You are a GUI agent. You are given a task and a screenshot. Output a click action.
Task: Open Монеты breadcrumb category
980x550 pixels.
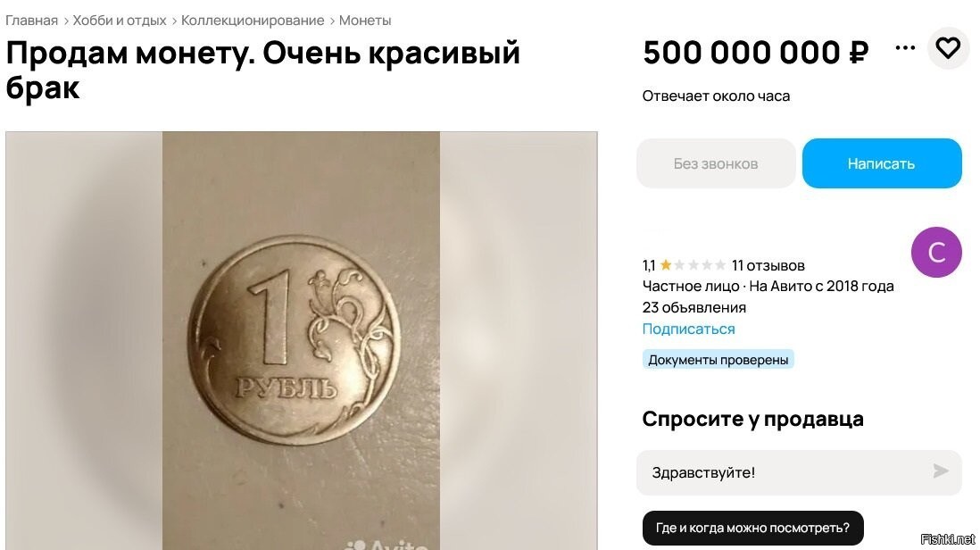[x=365, y=21]
